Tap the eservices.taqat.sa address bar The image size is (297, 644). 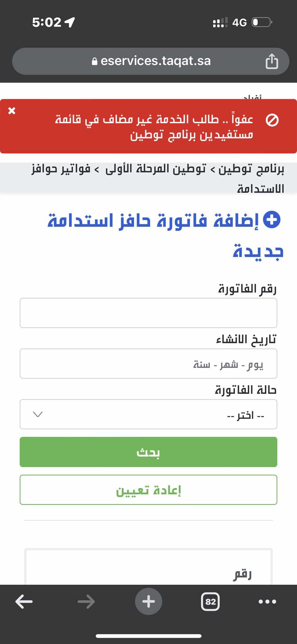tap(151, 61)
